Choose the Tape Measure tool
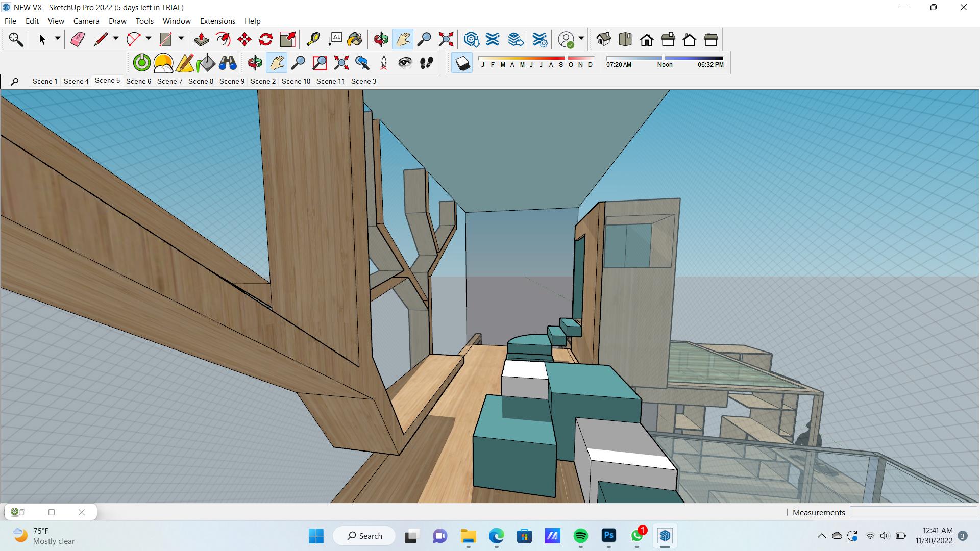 click(313, 39)
